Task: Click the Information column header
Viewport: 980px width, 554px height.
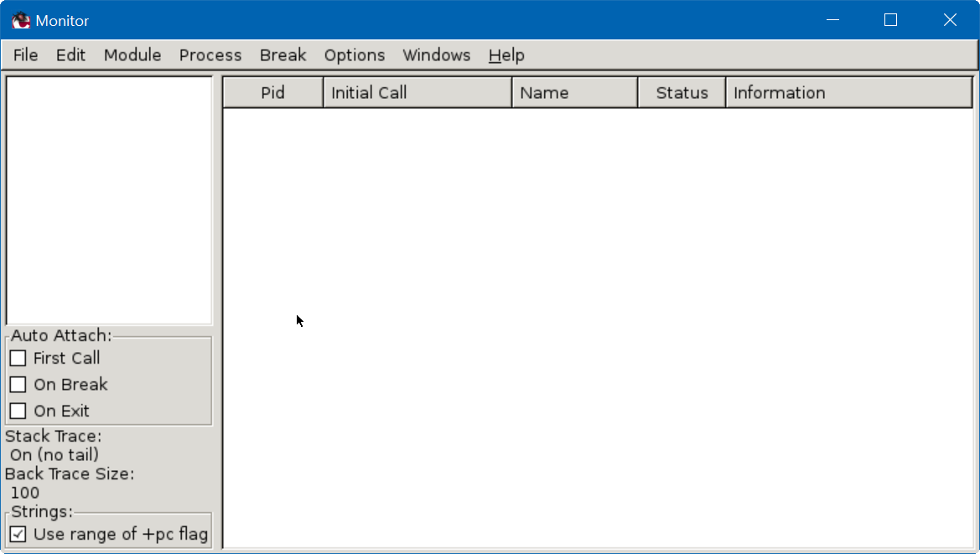Action: (848, 92)
